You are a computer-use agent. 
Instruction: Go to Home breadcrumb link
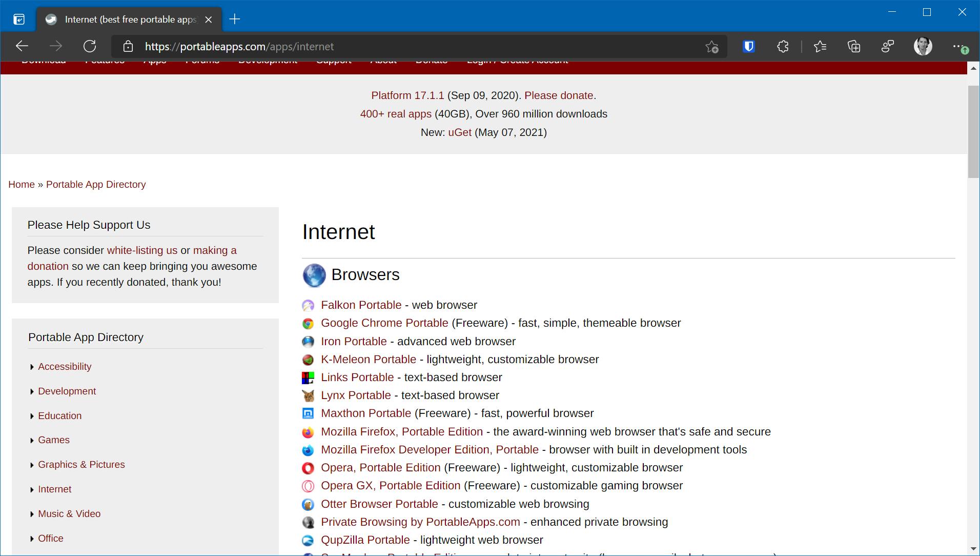point(22,185)
